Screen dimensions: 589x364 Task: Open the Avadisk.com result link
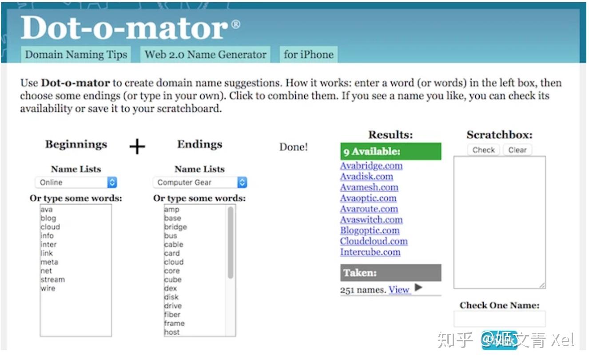pyautogui.click(x=366, y=177)
